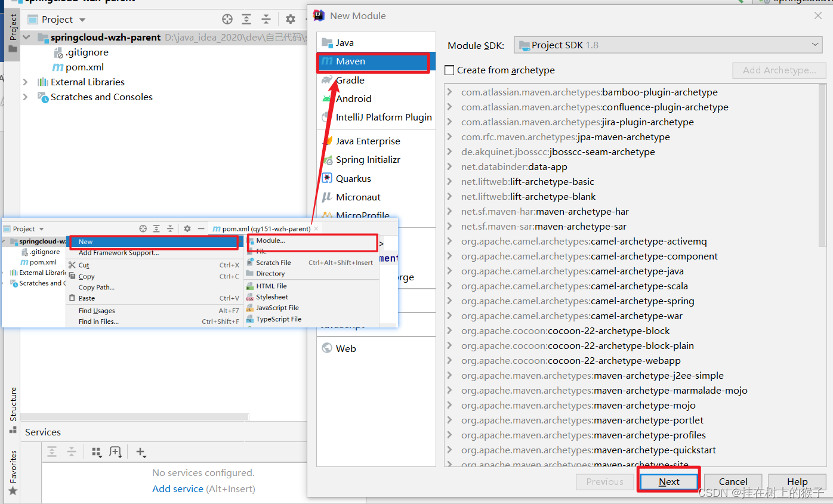Click the Add Archetype button
Viewport: 833px width, 504px height.
pyautogui.click(x=779, y=70)
